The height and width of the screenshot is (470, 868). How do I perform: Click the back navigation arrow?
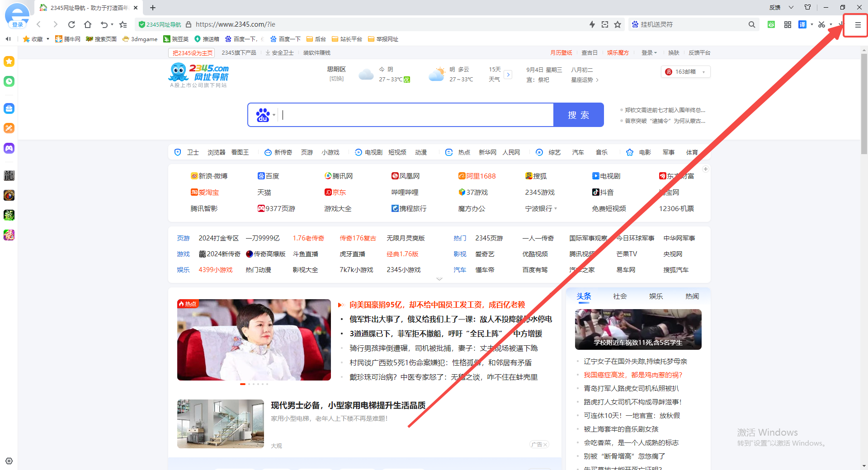[x=39, y=24]
